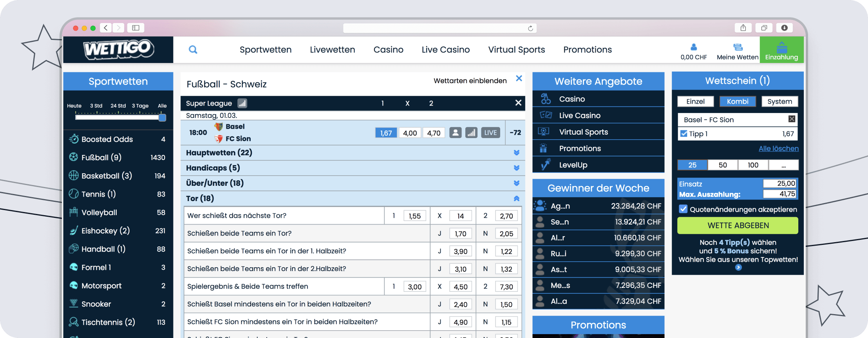Select Tischtennis (2) in sidebar

point(118,322)
